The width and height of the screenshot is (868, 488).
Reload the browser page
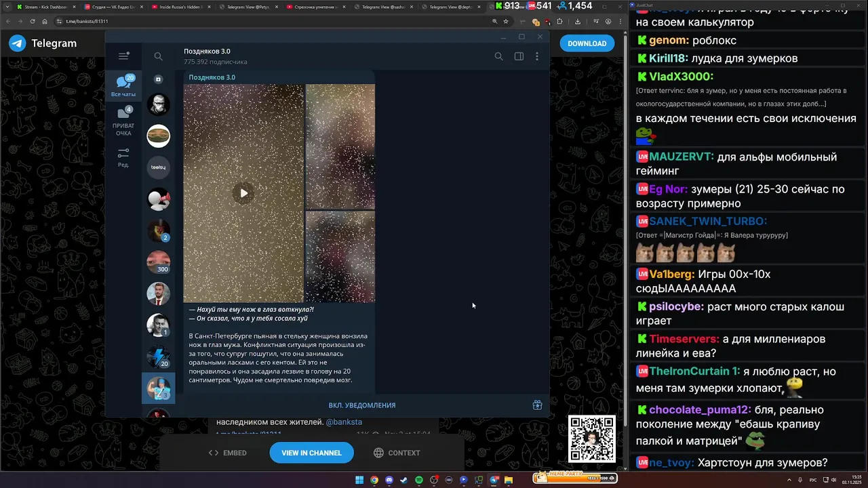pos(33,21)
